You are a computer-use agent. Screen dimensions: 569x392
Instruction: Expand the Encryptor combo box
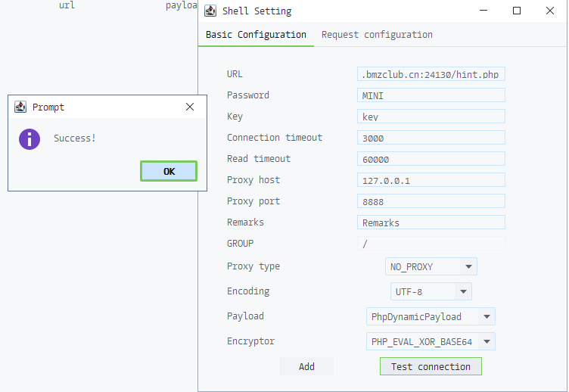[487, 341]
